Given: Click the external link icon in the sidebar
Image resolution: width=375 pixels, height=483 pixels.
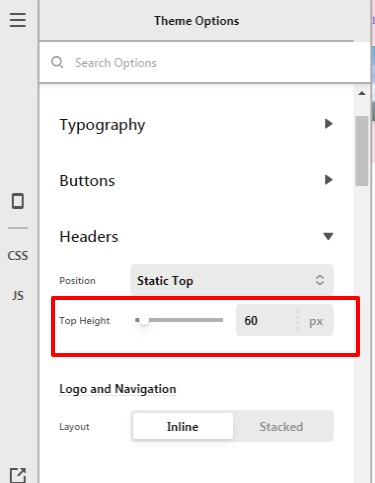Looking at the screenshot, I should click(18, 475).
